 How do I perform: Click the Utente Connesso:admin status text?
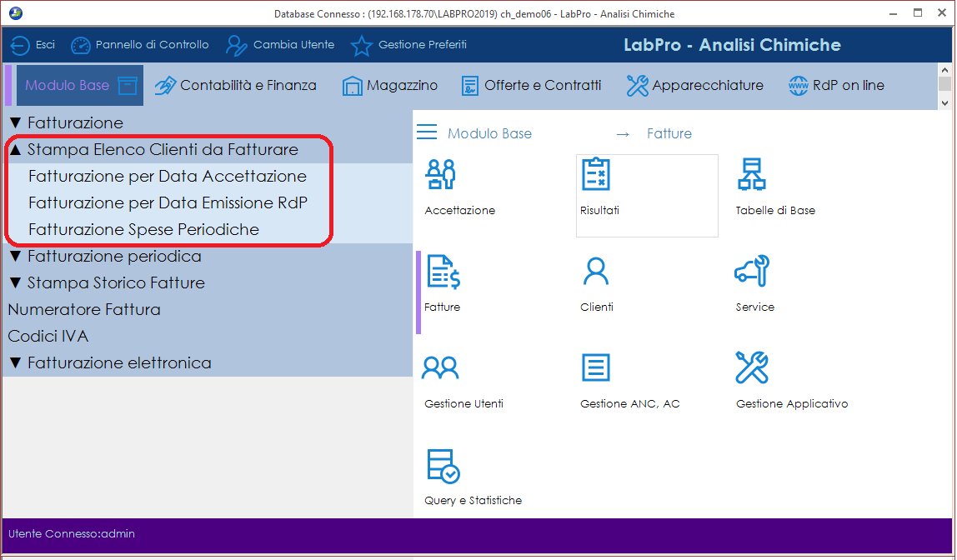(72, 534)
